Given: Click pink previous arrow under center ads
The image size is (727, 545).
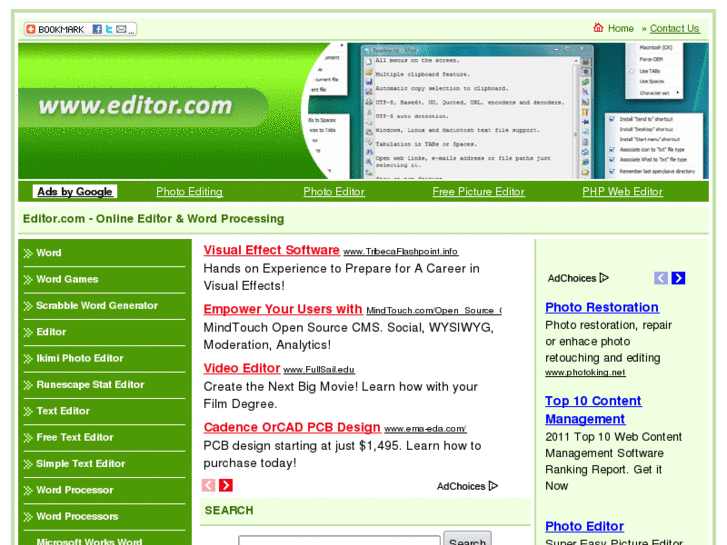Looking at the screenshot, I should pos(209,485).
